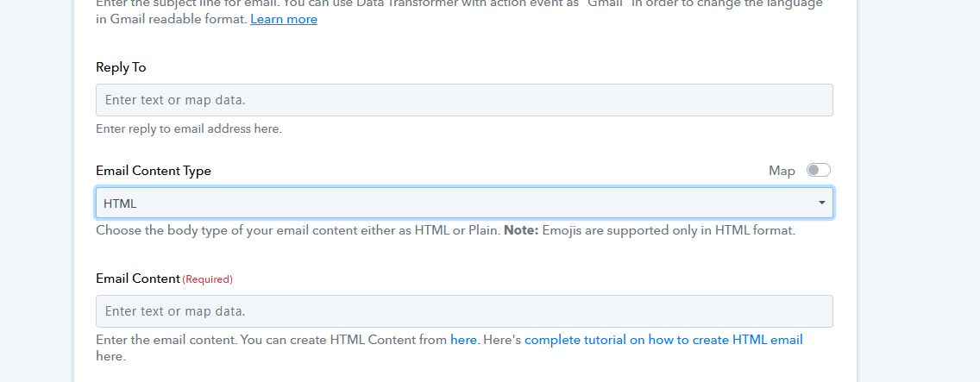Open the complete HTML email tutorial link

point(663,340)
